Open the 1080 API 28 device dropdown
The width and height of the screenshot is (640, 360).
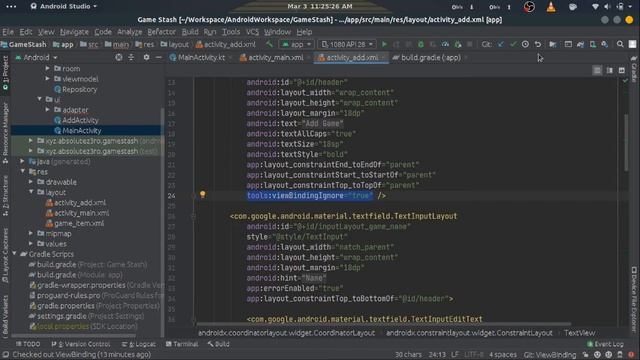point(347,44)
